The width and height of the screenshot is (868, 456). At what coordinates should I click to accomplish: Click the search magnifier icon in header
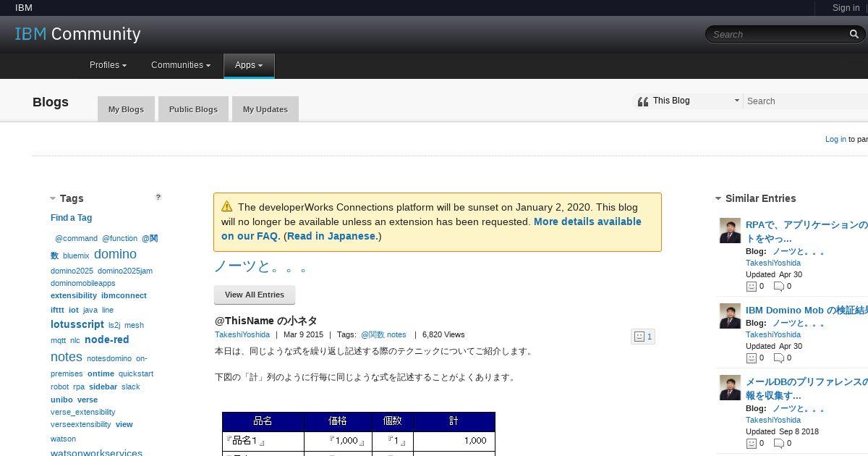tap(854, 34)
